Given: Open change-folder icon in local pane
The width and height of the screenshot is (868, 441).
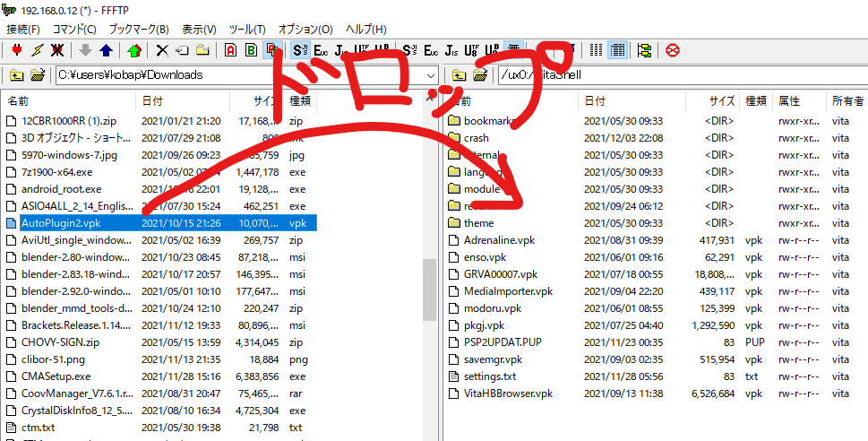Looking at the screenshot, I should pos(37,74).
